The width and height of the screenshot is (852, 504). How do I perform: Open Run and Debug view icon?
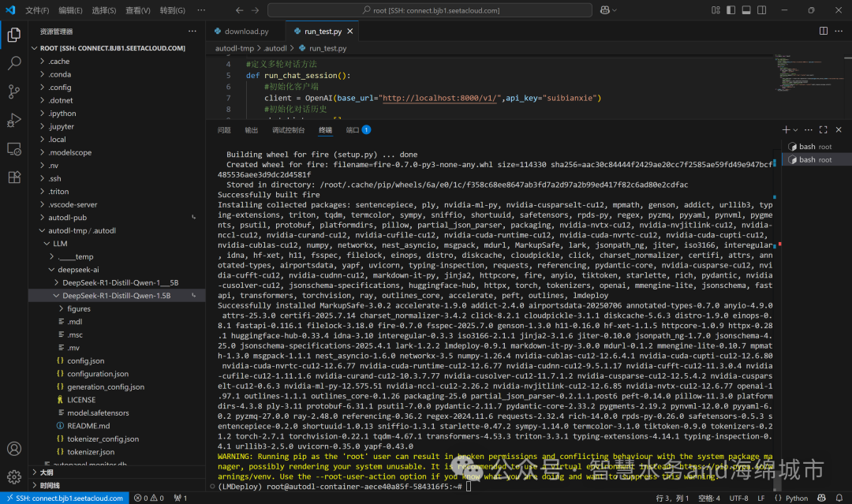tap(14, 120)
